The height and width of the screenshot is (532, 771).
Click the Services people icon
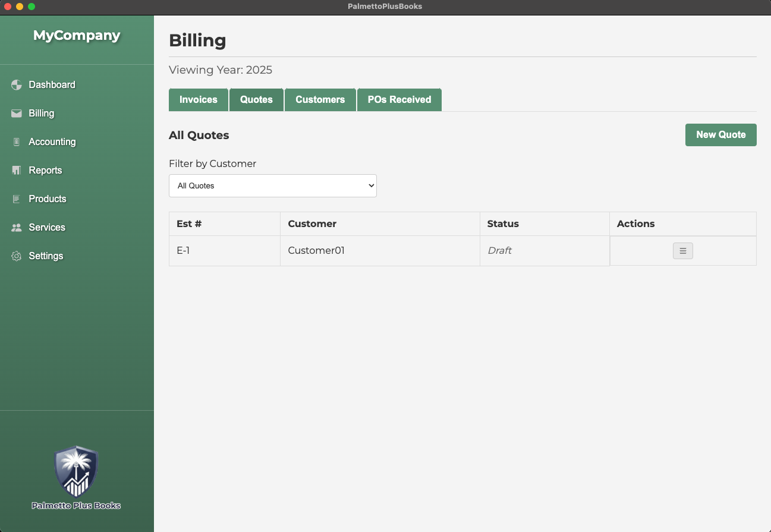(17, 228)
